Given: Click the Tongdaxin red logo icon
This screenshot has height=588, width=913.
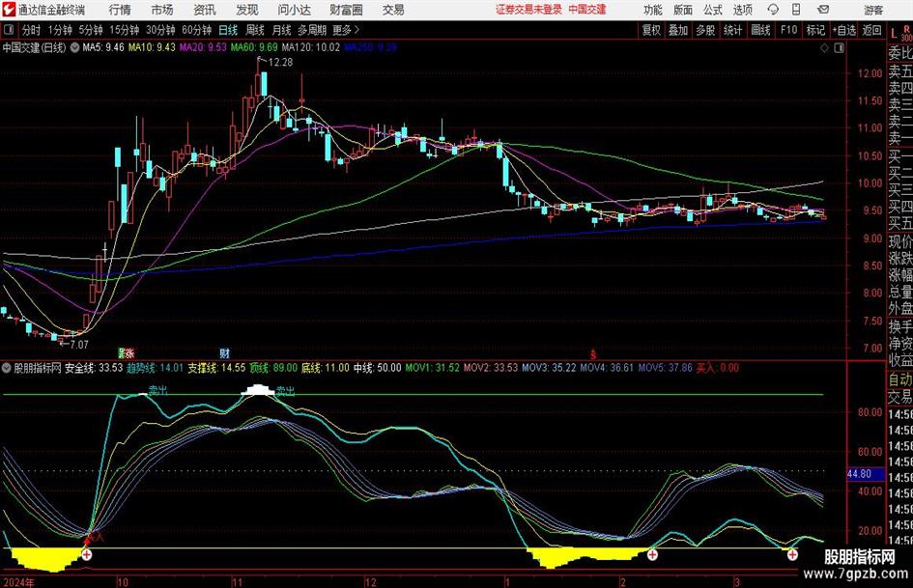Looking at the screenshot, I should pyautogui.click(x=9, y=10).
